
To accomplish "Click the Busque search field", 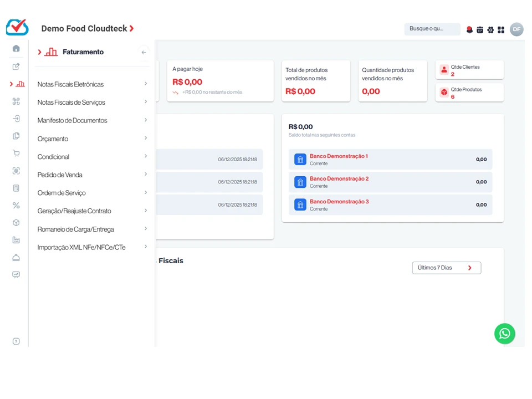I will click(432, 29).
